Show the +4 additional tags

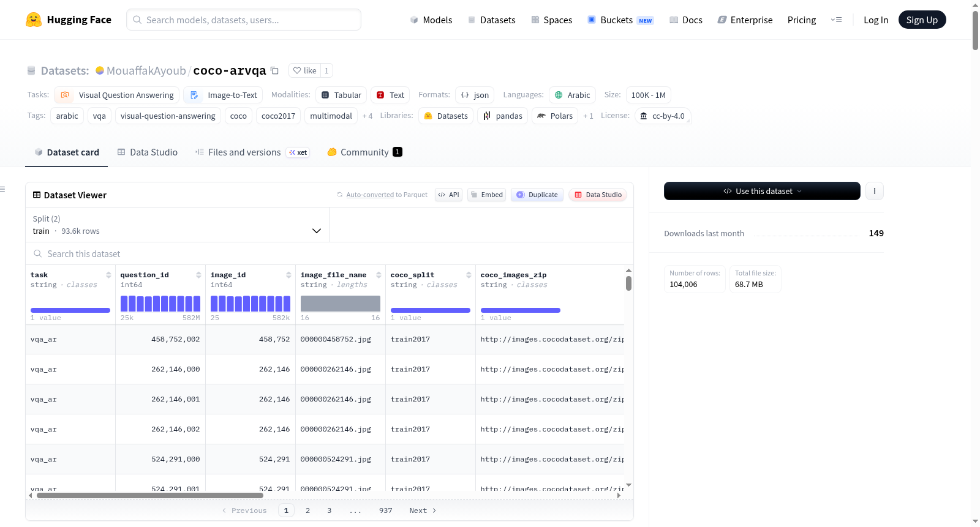click(x=367, y=116)
